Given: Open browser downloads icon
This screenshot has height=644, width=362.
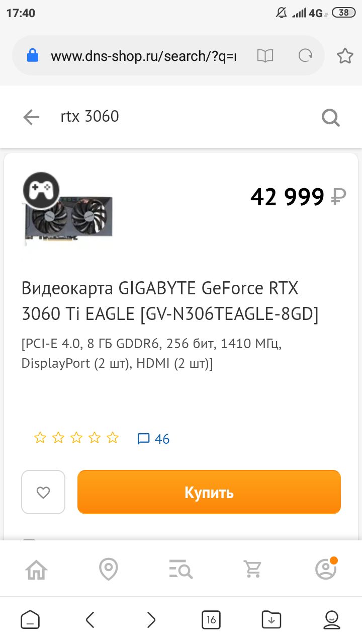Looking at the screenshot, I should 271,619.
